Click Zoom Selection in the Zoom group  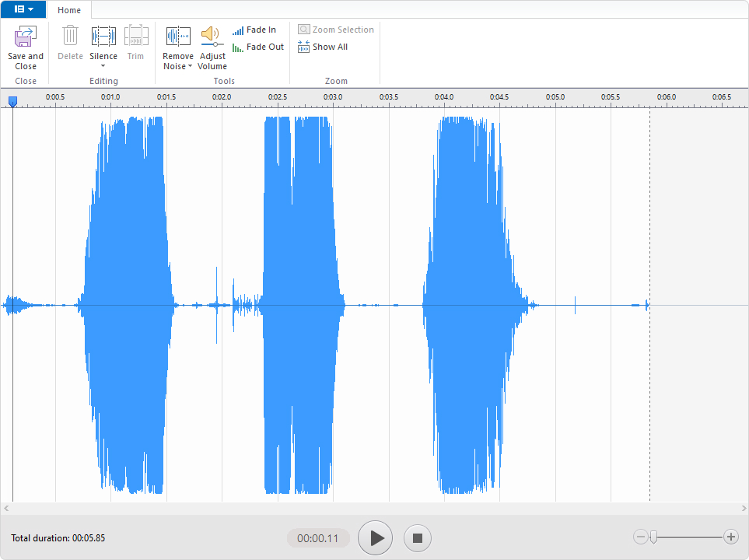[335, 30]
